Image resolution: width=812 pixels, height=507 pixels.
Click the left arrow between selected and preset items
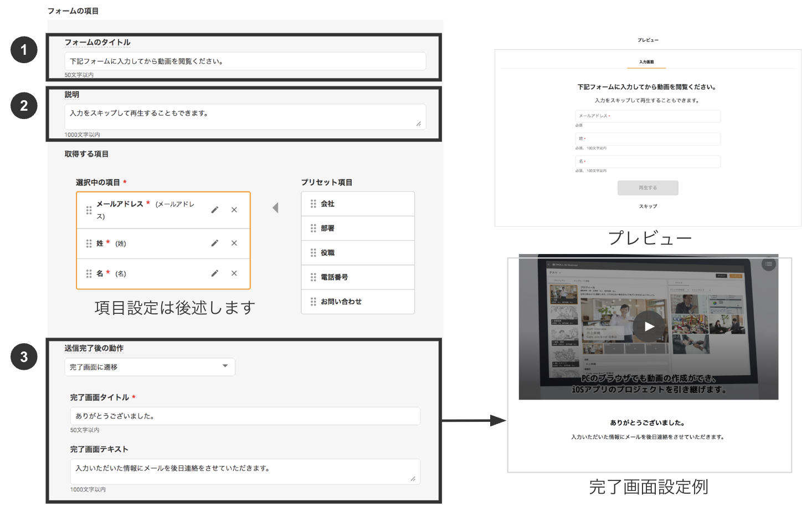275,206
